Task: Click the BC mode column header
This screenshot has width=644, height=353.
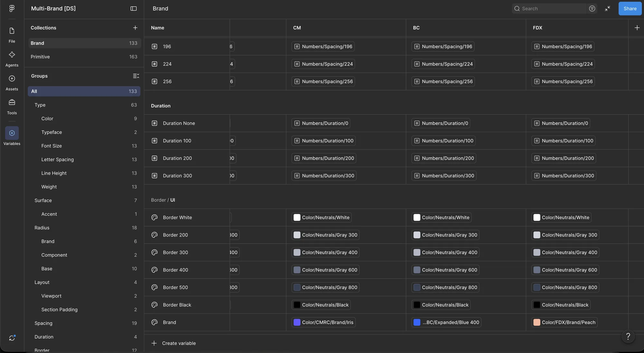Action: pyautogui.click(x=466, y=28)
